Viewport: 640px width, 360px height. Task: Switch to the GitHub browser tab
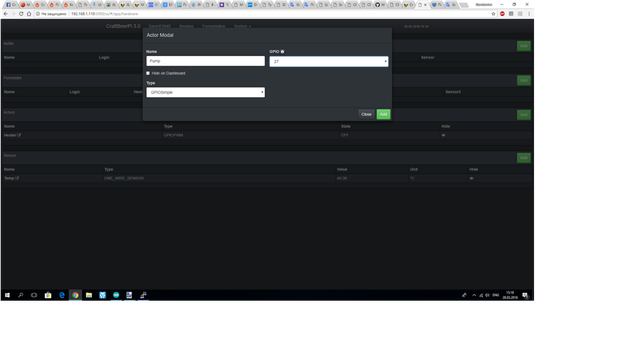(x=380, y=5)
